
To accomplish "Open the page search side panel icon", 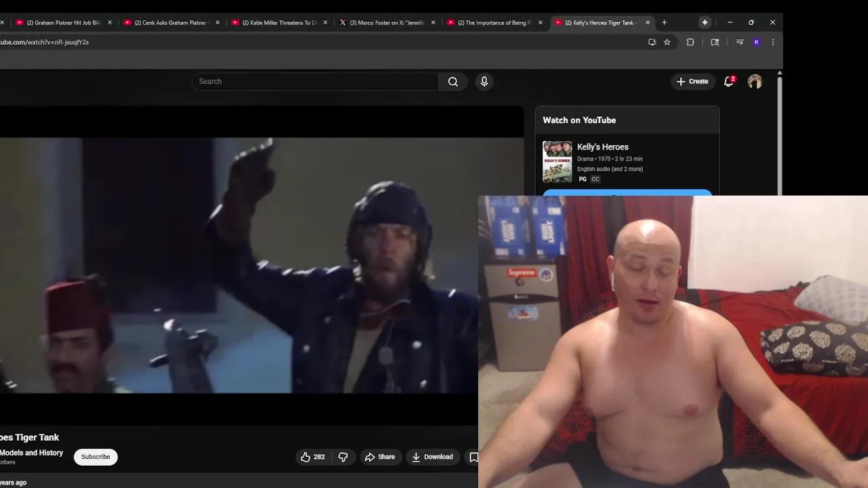I will [715, 42].
